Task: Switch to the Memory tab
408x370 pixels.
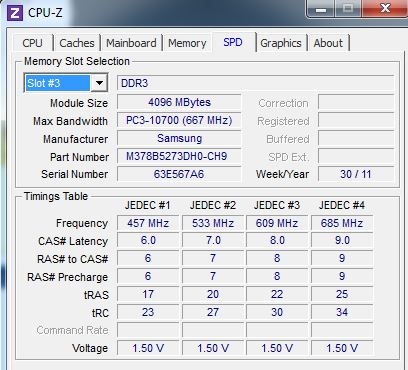Action: pyautogui.click(x=187, y=43)
